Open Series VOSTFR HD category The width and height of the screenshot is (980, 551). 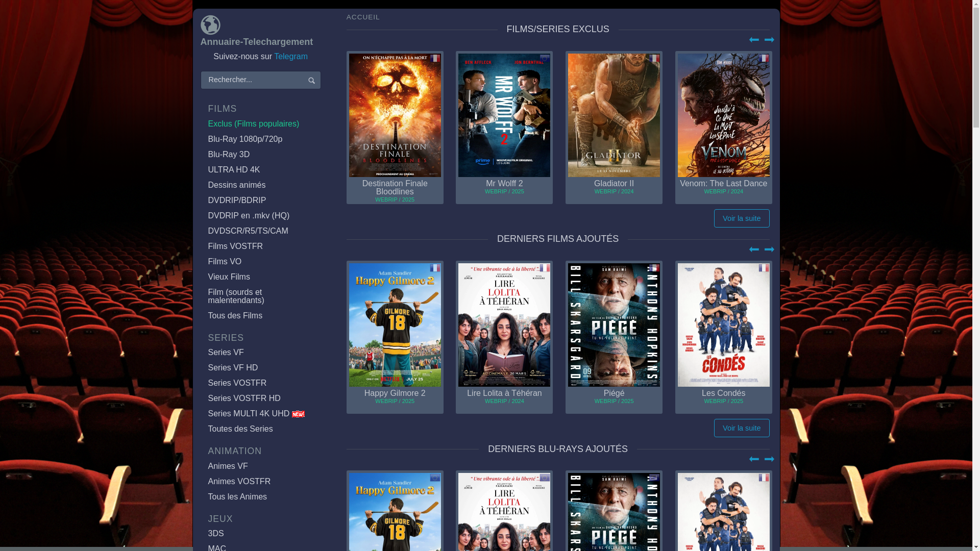[244, 398]
